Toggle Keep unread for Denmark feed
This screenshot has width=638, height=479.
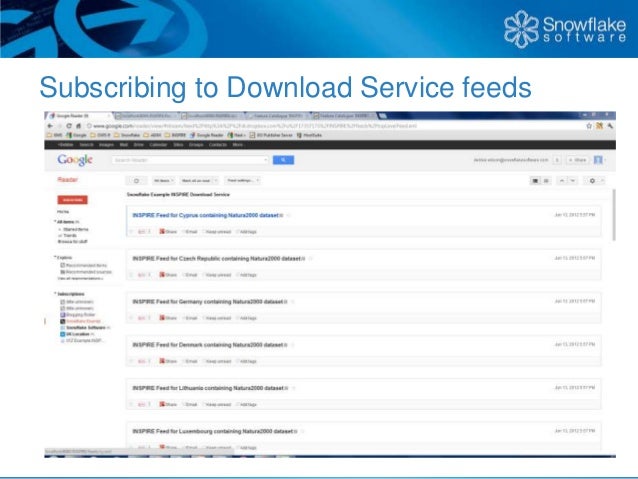(x=217, y=361)
